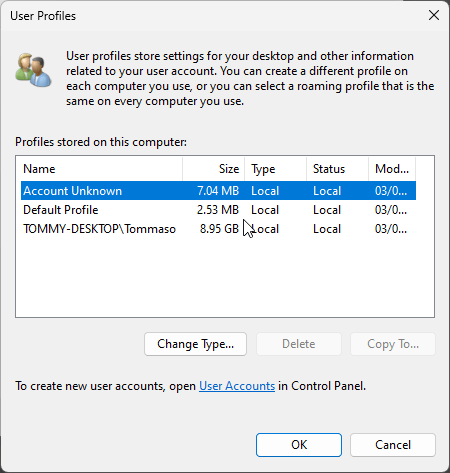This screenshot has height=473, width=450.
Task: Open the Change Type dialog
Action: [195, 344]
